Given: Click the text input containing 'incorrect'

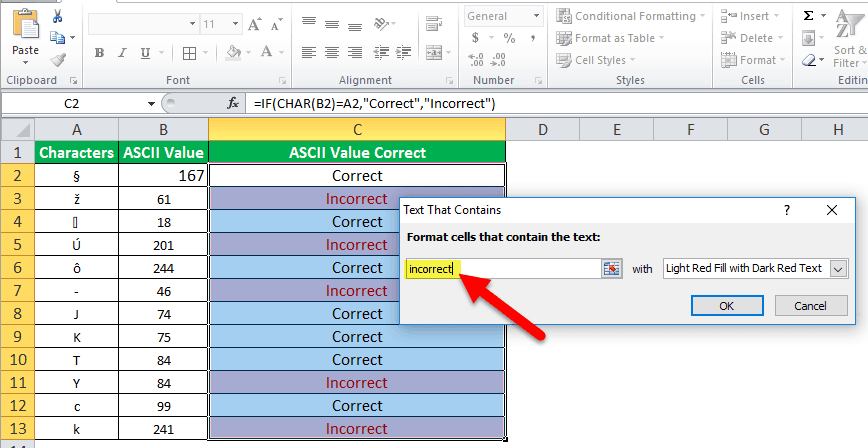Looking at the screenshot, I should pyautogui.click(x=500, y=268).
